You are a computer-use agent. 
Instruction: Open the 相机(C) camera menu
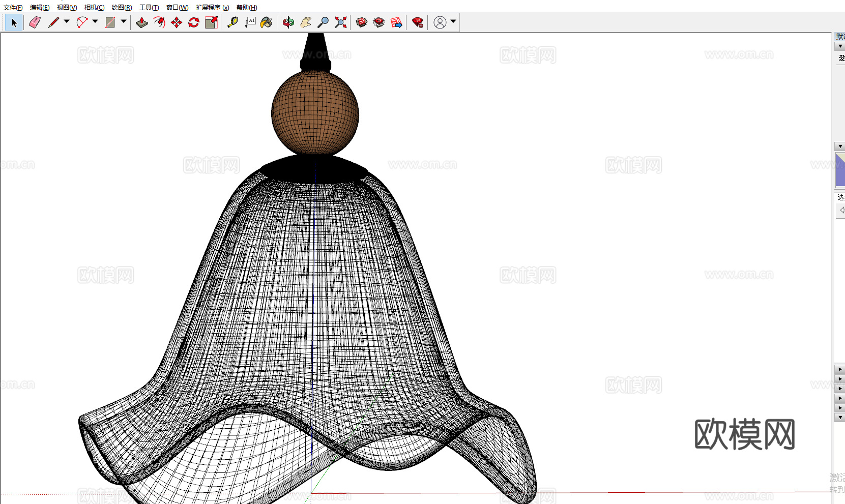94,7
